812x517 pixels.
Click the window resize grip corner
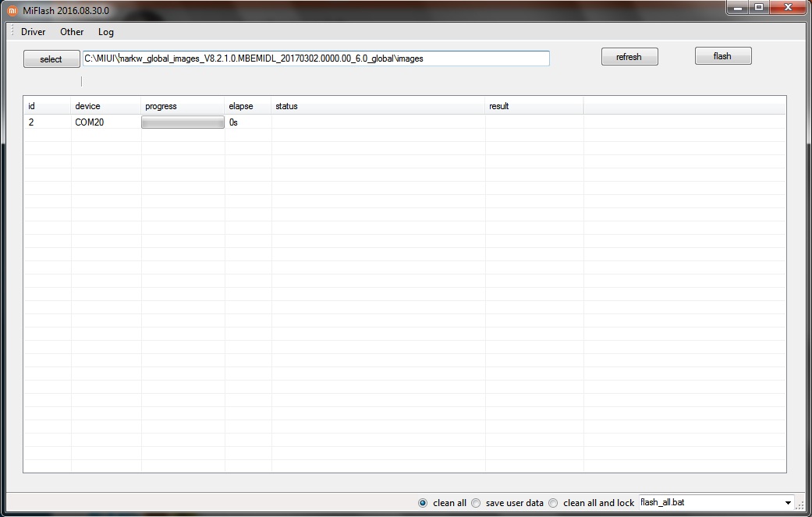tap(800, 504)
